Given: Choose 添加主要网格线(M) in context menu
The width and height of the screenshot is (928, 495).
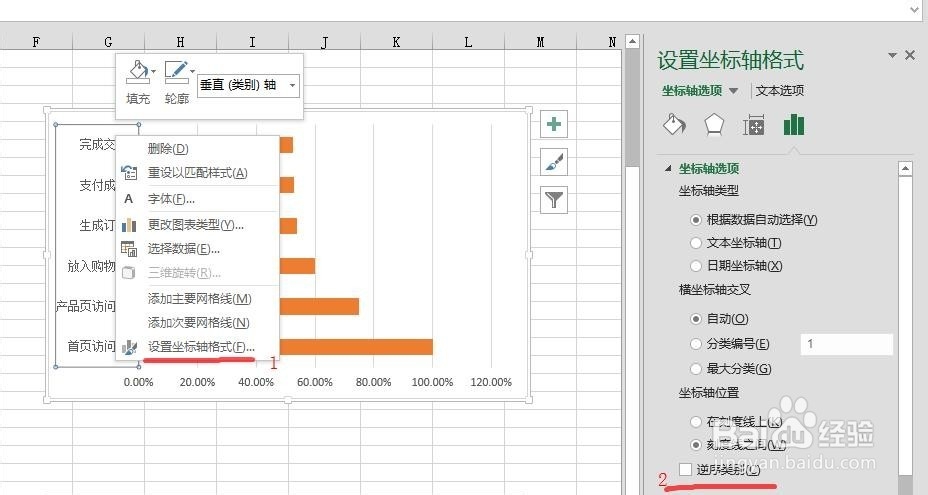Looking at the screenshot, I should 199,299.
